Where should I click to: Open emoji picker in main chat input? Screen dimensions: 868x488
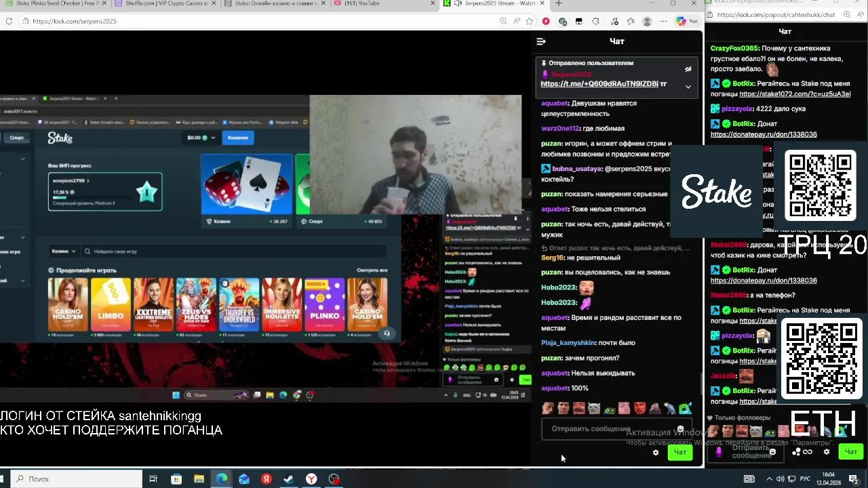point(680,429)
